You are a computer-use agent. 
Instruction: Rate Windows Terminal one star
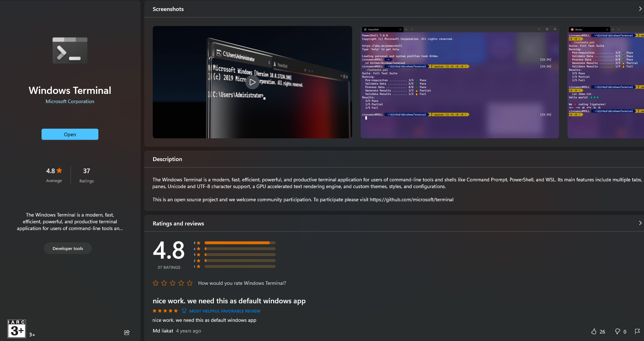pos(156,283)
